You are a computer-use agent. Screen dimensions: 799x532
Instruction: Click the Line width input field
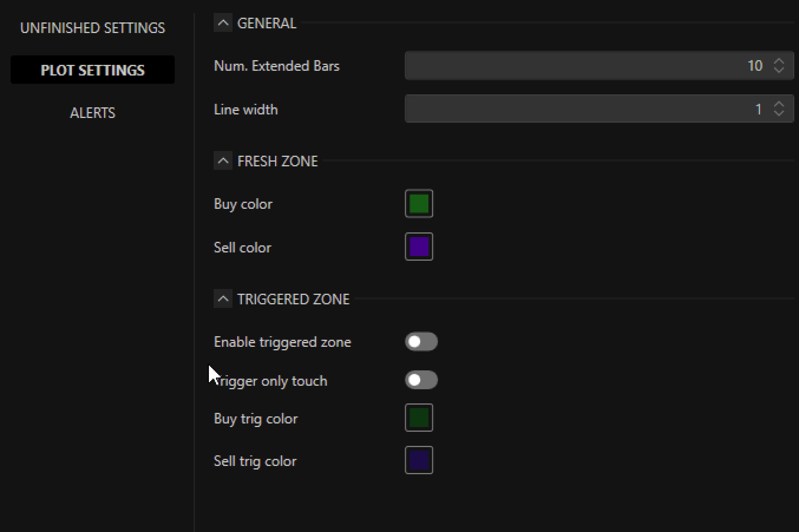pyautogui.click(x=577, y=109)
